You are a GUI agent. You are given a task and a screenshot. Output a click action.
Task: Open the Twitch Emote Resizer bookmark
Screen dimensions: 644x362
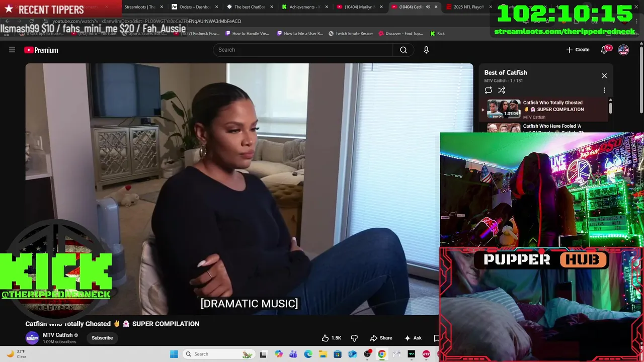[351, 33]
